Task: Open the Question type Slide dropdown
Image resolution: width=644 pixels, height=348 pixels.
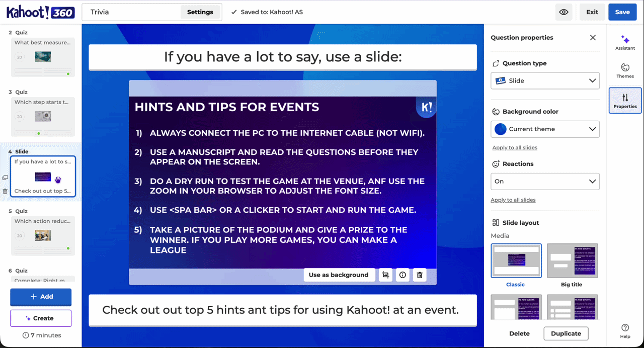Action: click(x=545, y=80)
